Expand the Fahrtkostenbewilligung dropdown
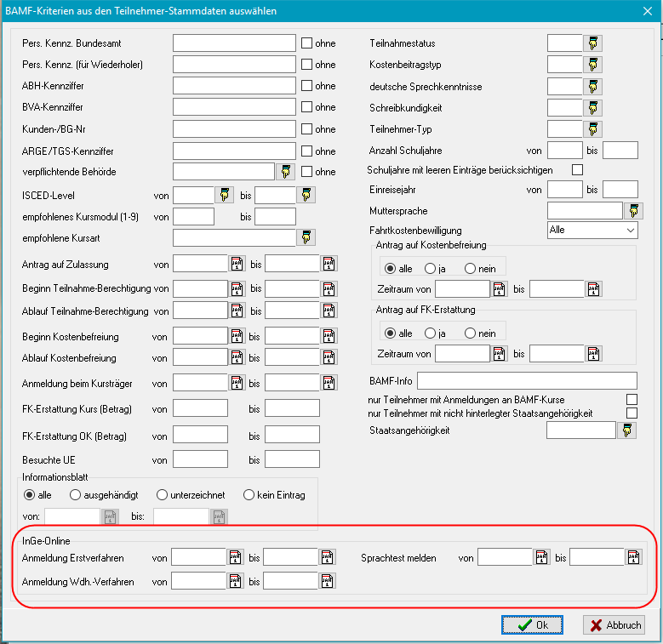663x644 pixels. tap(631, 231)
